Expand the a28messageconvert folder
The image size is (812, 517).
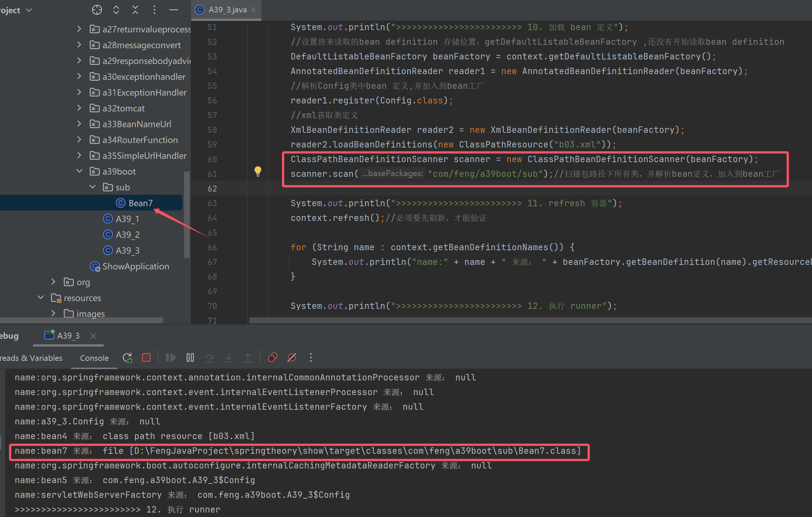[79, 45]
